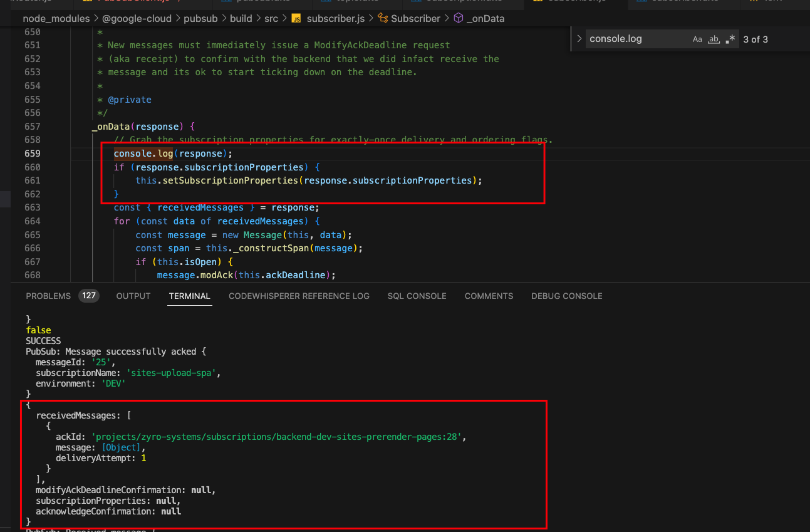Image resolution: width=810 pixels, height=532 pixels.
Task: Open the CODEWHISPERER REFERENCE LOG tab
Action: click(x=299, y=296)
